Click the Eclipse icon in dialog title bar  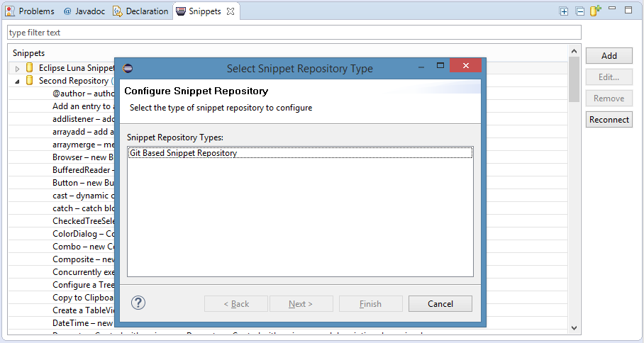[128, 68]
